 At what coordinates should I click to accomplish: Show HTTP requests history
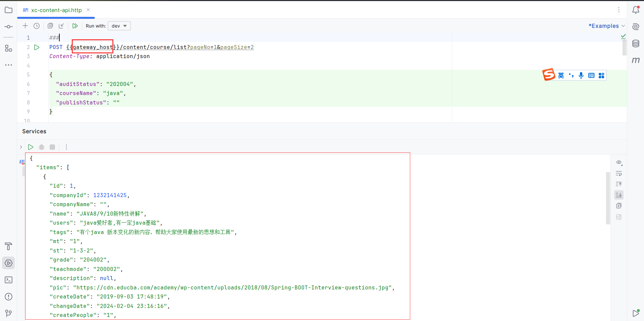point(37,26)
